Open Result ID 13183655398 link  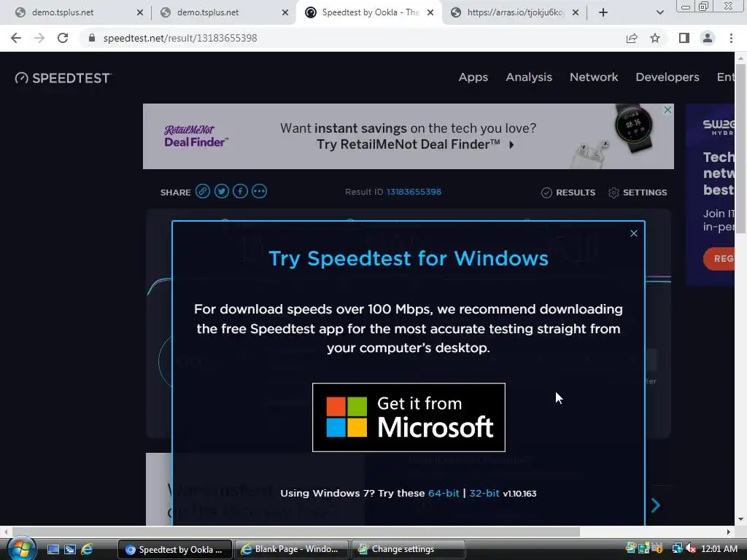point(414,192)
